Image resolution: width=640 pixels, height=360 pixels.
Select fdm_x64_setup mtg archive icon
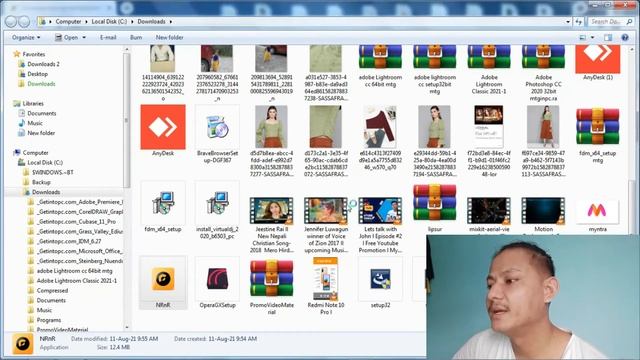(598, 127)
